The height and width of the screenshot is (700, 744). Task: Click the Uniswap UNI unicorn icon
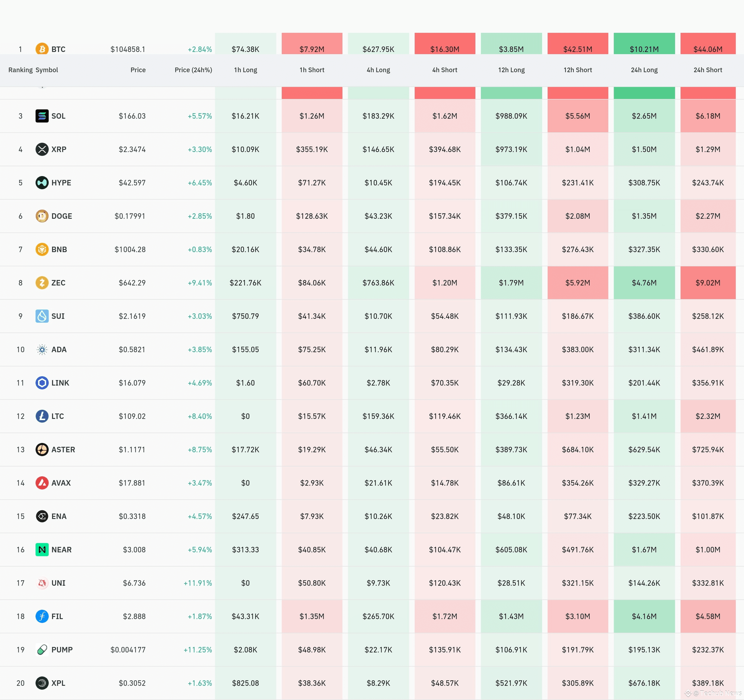click(42, 583)
